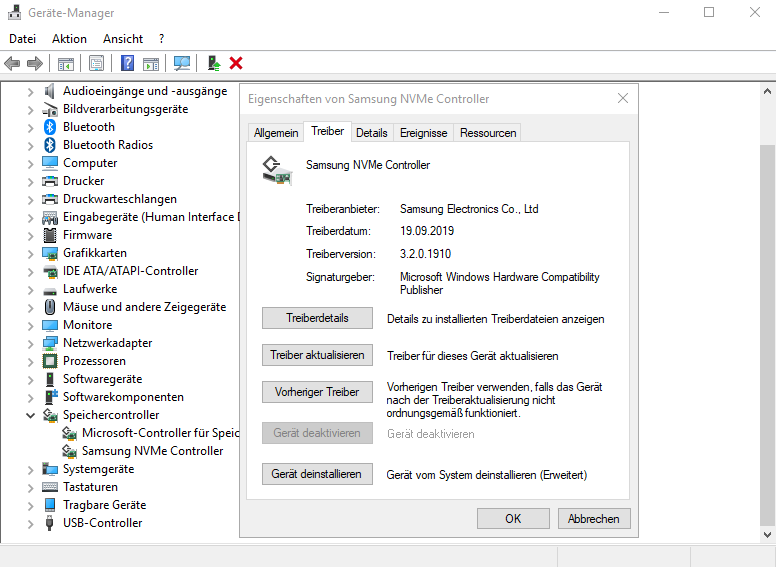Click the device icon in properties dialog
This screenshot has height=567, width=776.
point(277,171)
